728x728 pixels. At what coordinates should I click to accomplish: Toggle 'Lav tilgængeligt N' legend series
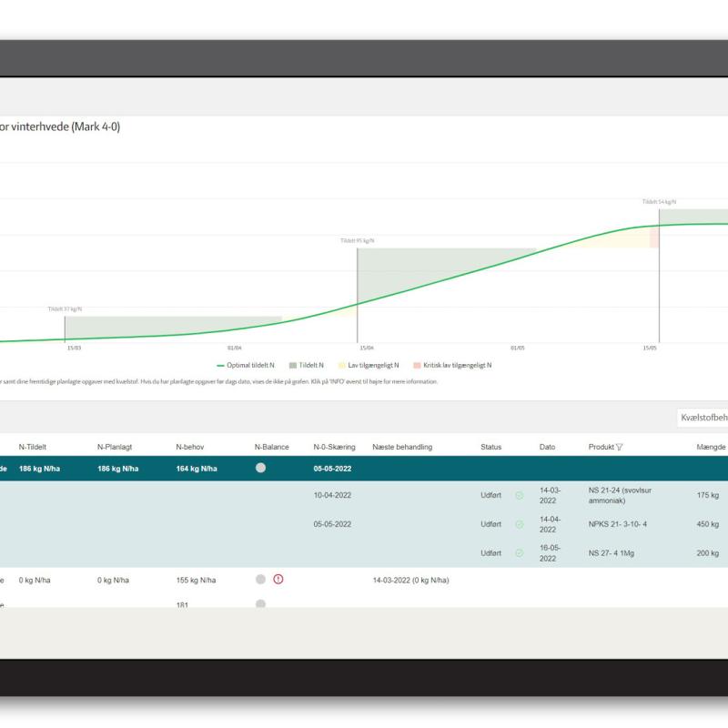(x=369, y=366)
